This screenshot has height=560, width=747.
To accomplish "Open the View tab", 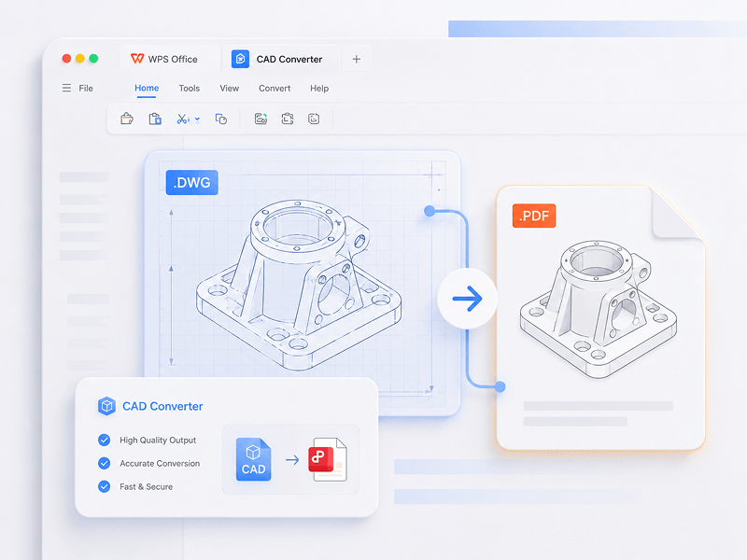I will tap(229, 88).
